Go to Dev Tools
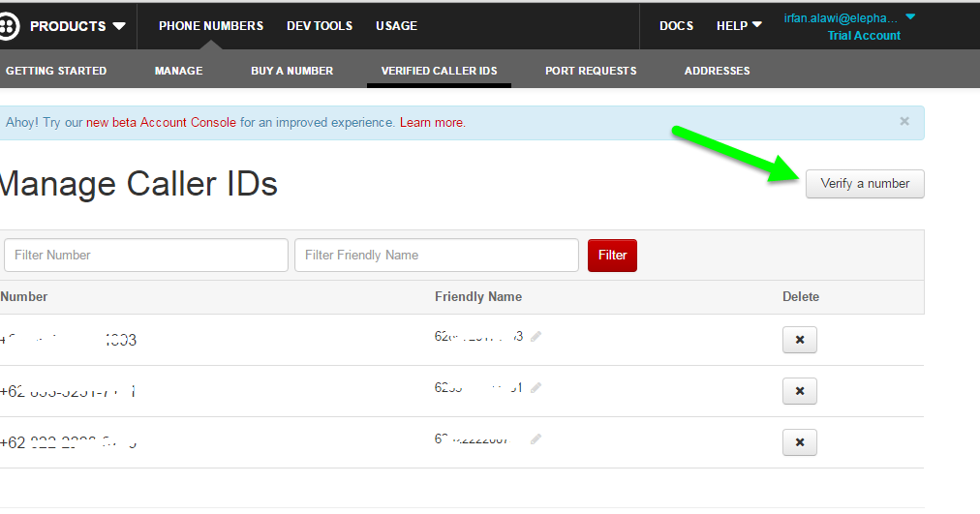 [320, 25]
